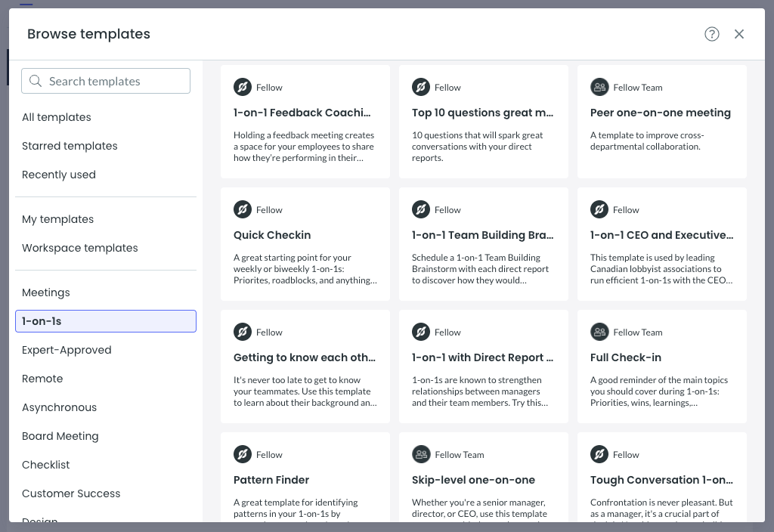This screenshot has width=774, height=532.
Task: Click Fellow logo on Quick Checkin card
Action: tap(243, 210)
